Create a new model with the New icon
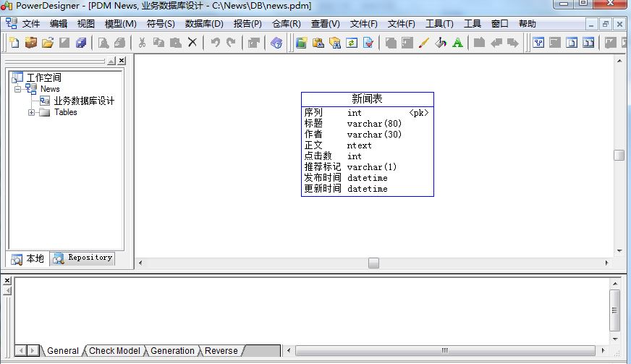 click(x=14, y=42)
